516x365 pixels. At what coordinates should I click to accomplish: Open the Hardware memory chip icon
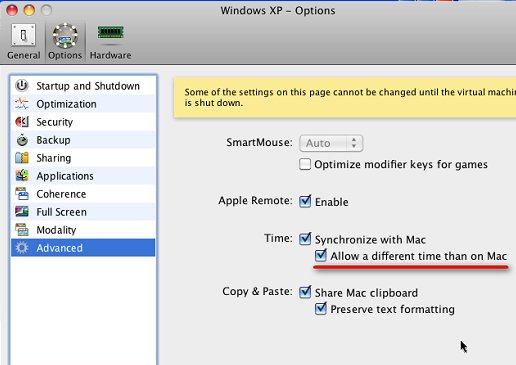110,33
